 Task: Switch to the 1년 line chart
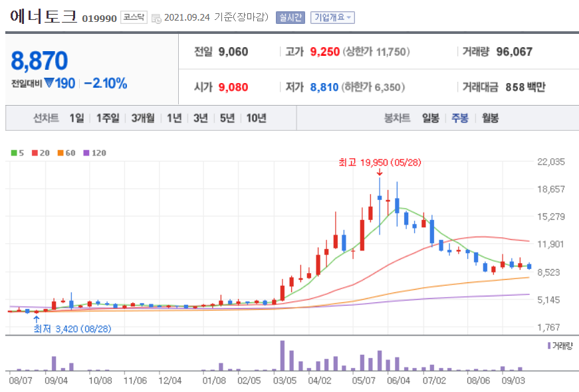point(174,118)
